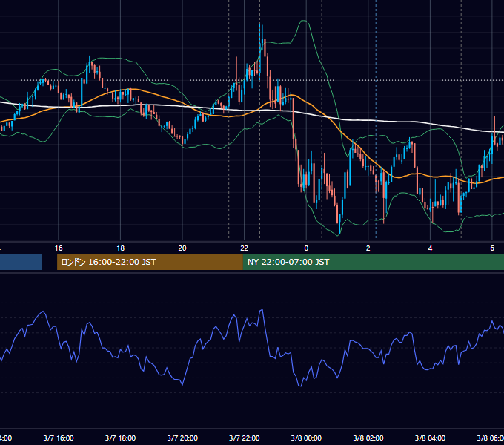
Task: Click the oscillator line's lowest point at 20:00
Action: pos(182,384)
